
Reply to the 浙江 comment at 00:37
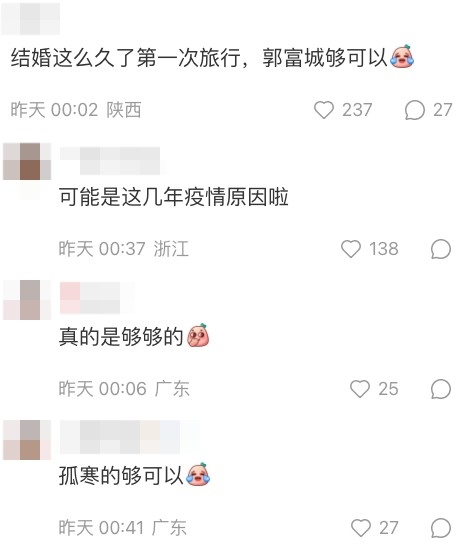[x=441, y=249]
